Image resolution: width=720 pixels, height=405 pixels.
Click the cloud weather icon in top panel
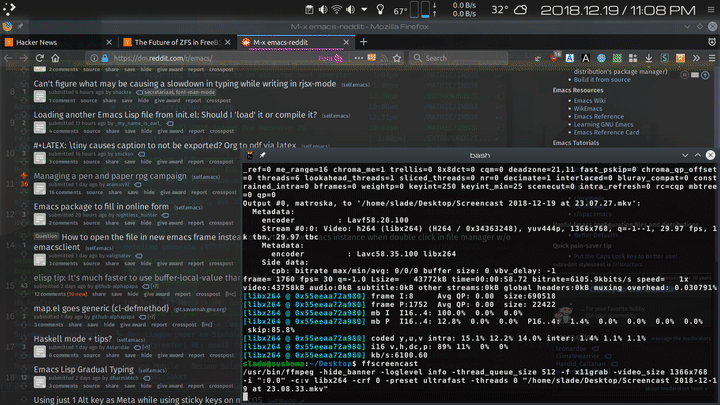520,10
